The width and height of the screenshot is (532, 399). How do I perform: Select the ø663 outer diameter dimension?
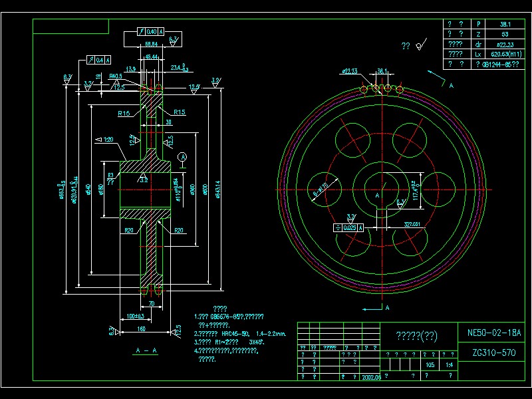[62, 190]
